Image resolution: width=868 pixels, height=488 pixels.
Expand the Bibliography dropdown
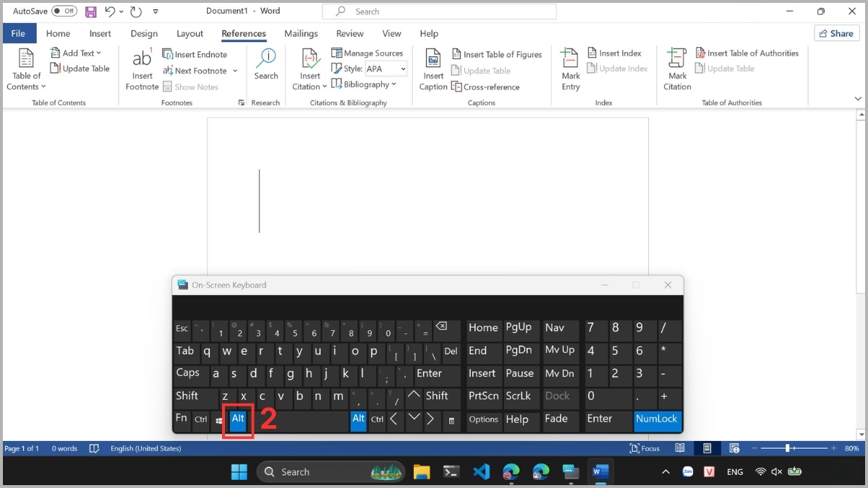coord(364,84)
